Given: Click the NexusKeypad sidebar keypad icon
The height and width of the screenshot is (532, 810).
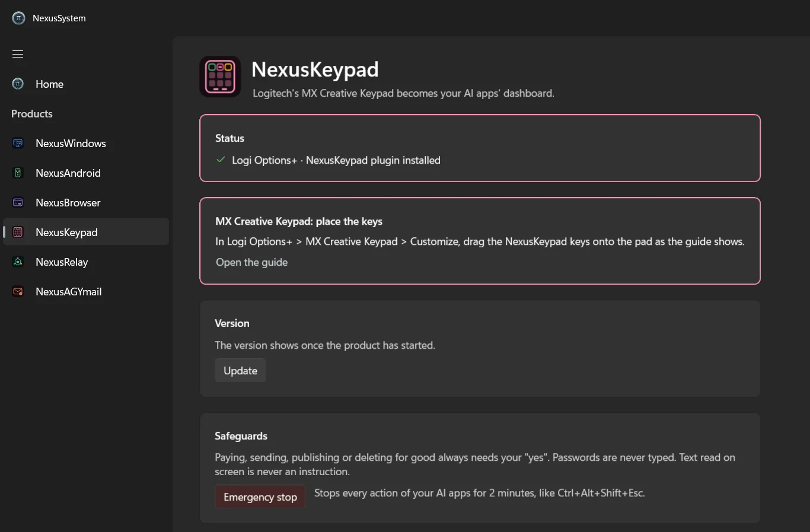Looking at the screenshot, I should point(18,232).
